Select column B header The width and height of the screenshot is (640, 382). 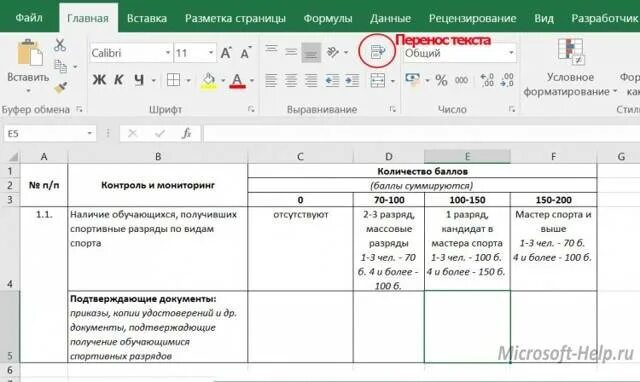point(158,156)
